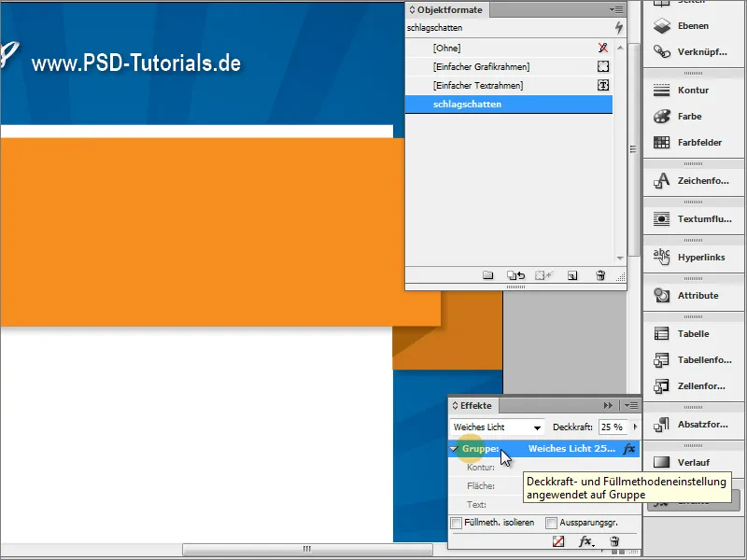
Task: Select the [Ohne] object style
Action: (509, 49)
